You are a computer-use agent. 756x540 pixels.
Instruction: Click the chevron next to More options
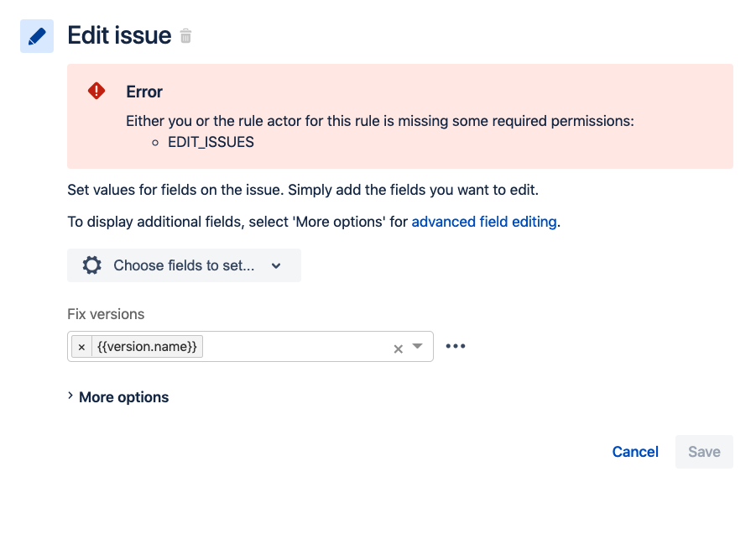70,396
